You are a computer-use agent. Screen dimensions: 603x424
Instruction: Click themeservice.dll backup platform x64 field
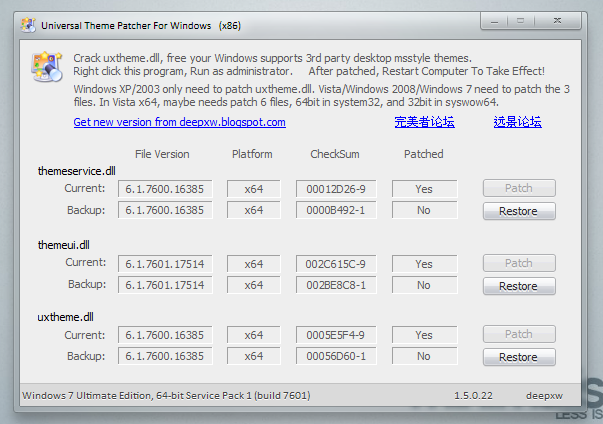(254, 210)
